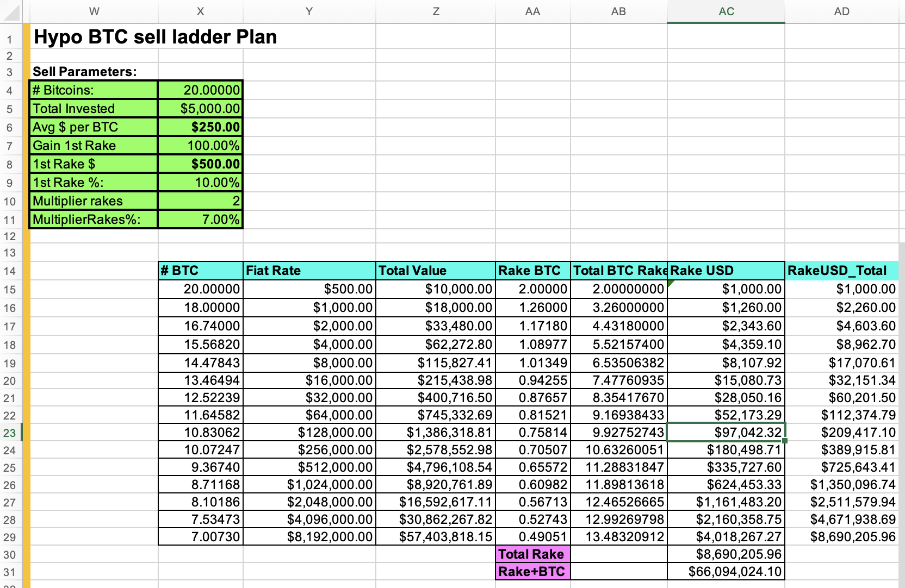Select the $2,578,552.98 Total Value cell
905x588 pixels.
point(436,451)
